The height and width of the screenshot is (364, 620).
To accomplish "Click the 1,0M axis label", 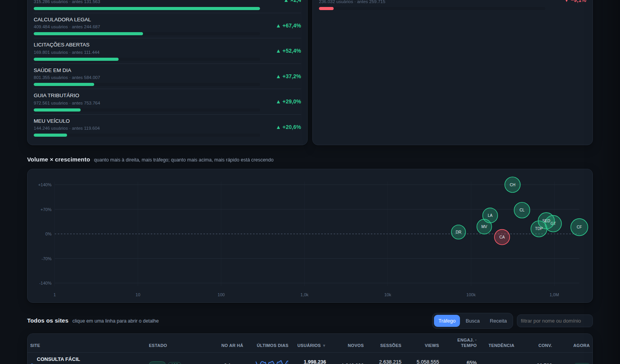I will (554, 295).
